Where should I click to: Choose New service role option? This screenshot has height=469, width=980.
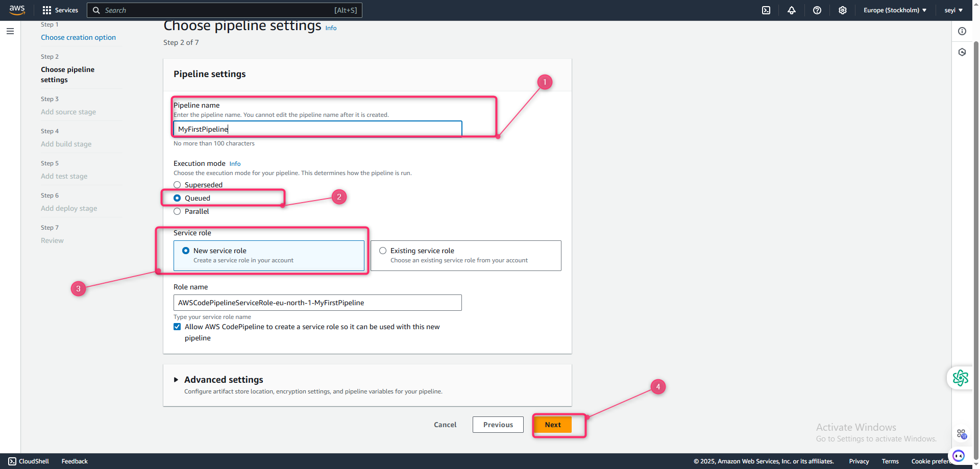pyautogui.click(x=269, y=256)
